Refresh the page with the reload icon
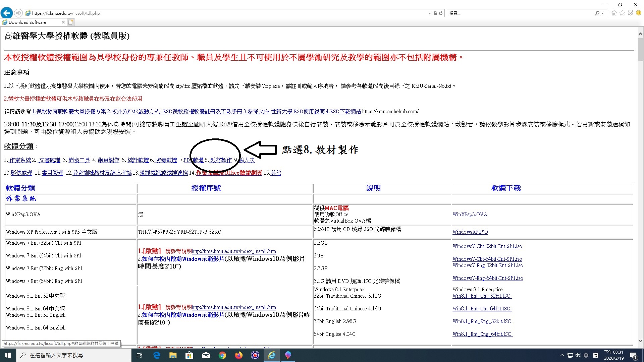Screen dimensions: 644x362 coord(441,13)
